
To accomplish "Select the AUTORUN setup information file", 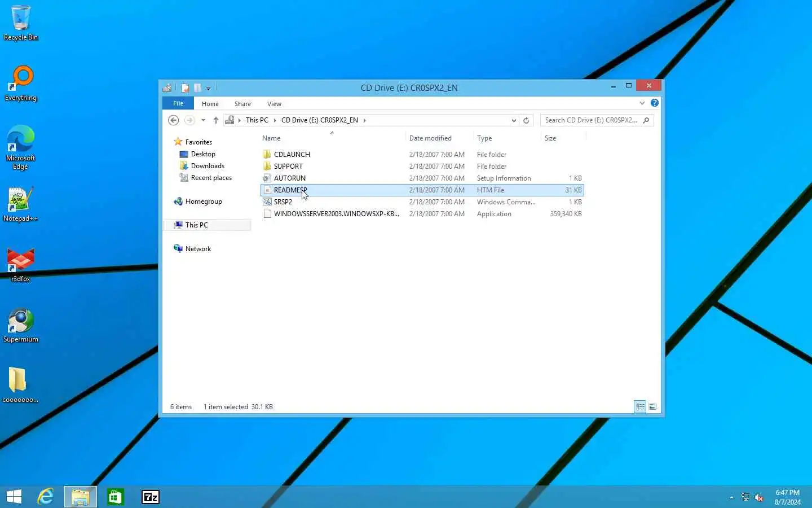I will [422, 178].
